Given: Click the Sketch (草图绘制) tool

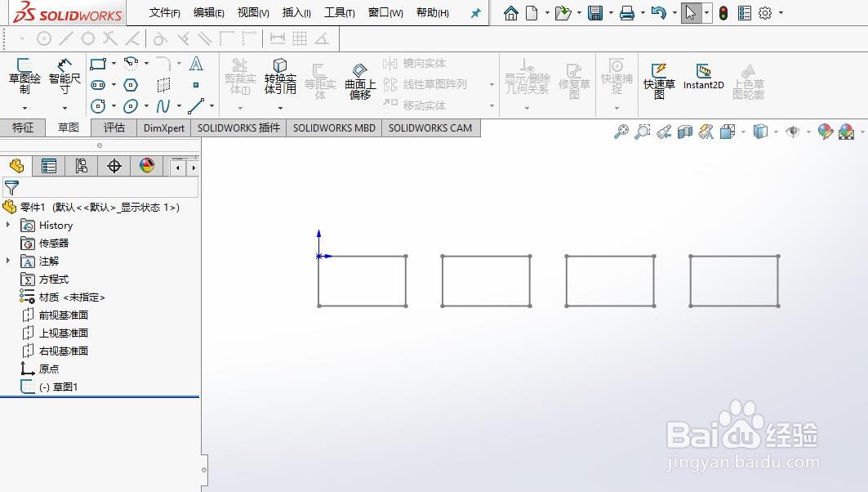Looking at the screenshot, I should (24, 77).
